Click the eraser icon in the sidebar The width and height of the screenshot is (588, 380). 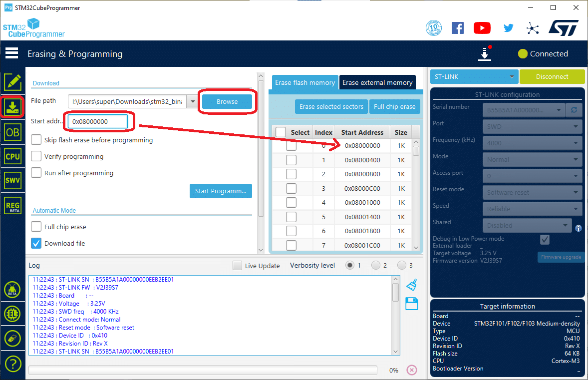[12, 339]
